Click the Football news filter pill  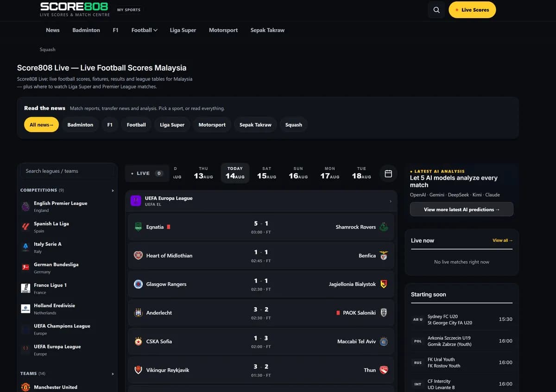136,125
